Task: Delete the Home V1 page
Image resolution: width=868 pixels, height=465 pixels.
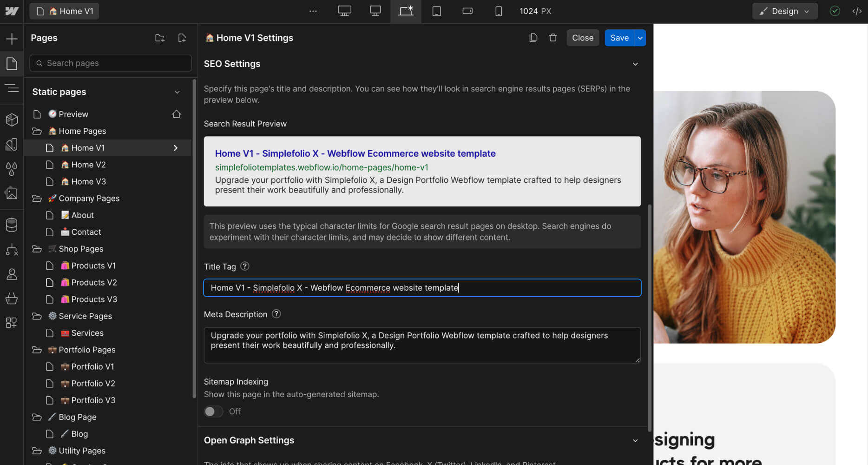Action: click(x=553, y=38)
